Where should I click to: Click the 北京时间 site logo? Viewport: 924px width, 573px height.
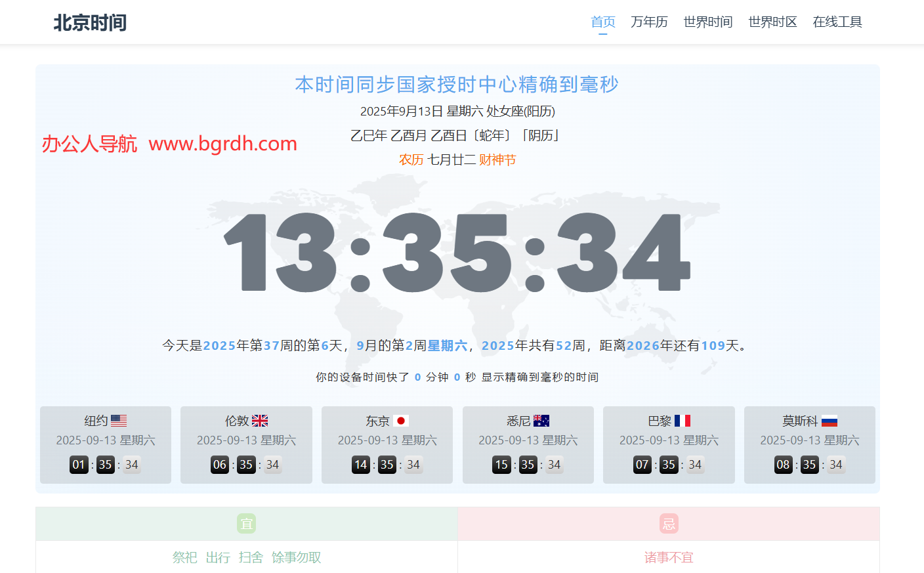90,23
